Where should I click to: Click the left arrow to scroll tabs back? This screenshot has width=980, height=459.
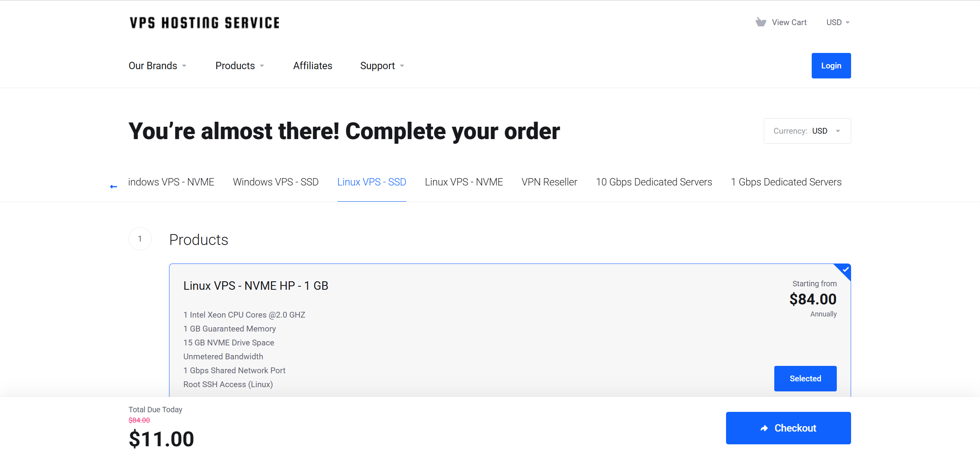(113, 187)
